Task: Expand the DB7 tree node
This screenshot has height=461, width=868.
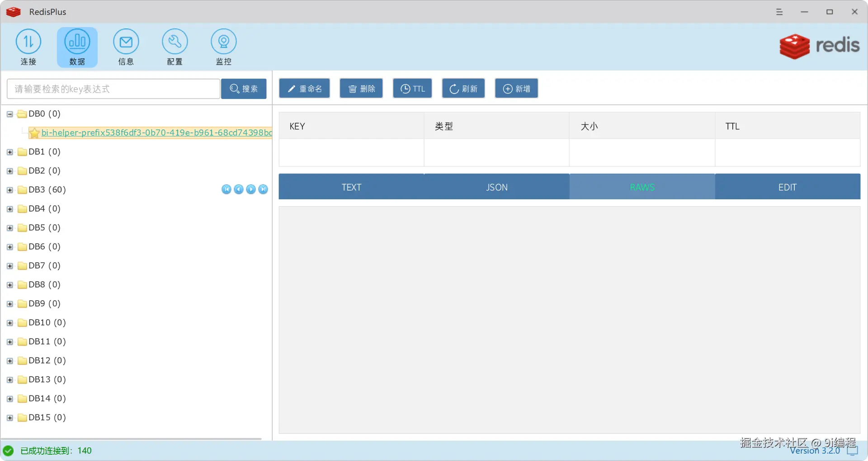Action: click(x=9, y=266)
